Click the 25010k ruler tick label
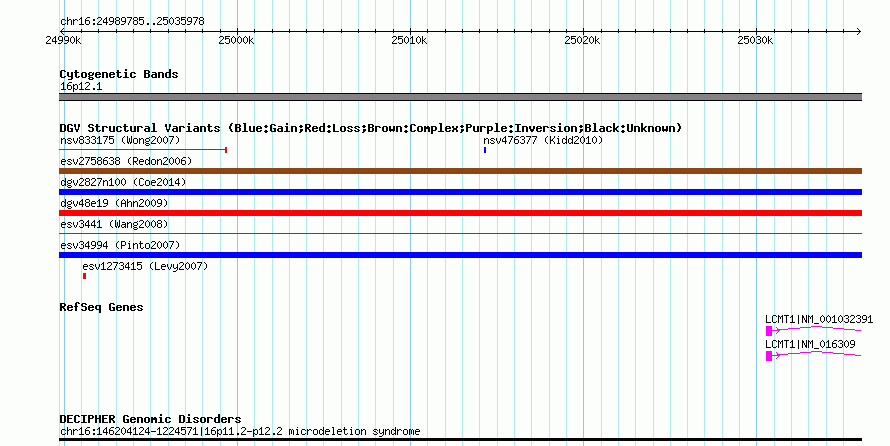890x446 pixels. point(409,40)
